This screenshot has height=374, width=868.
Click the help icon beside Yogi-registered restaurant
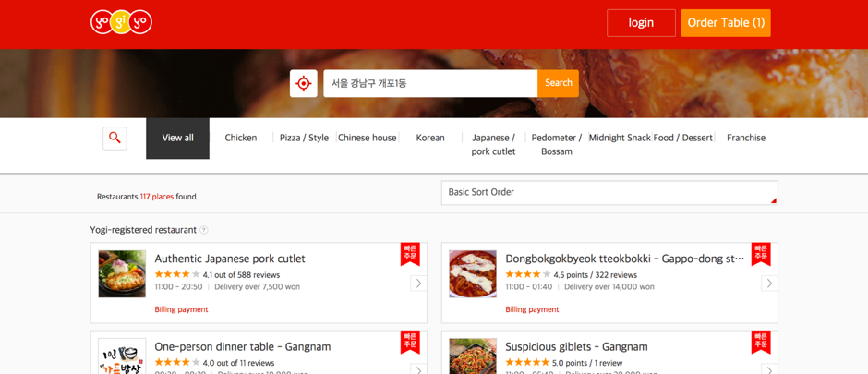204,230
